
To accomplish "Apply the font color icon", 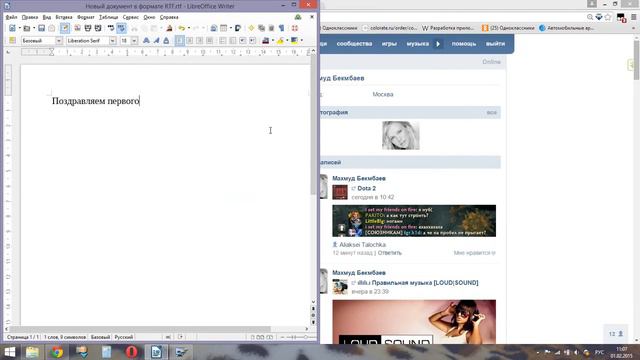I will (266, 40).
